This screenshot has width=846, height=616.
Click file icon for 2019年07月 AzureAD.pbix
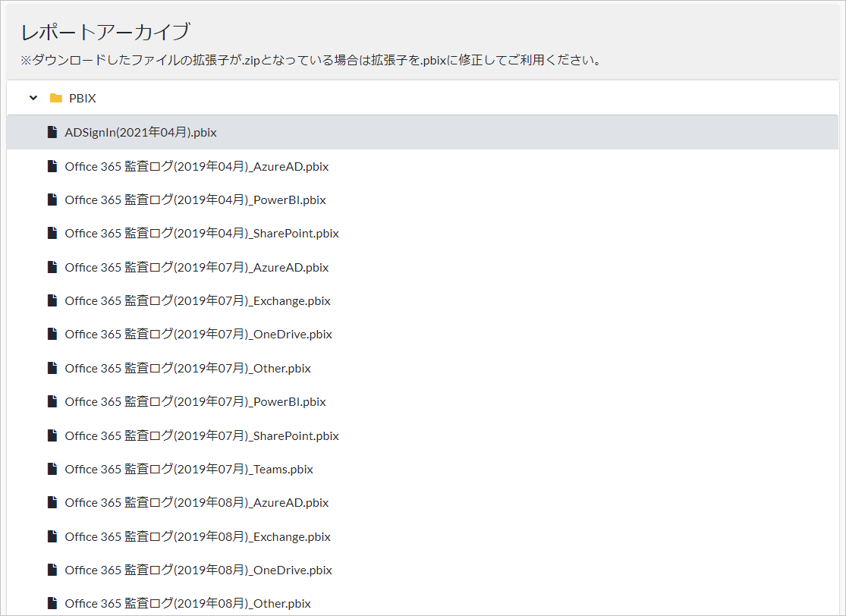point(52,267)
